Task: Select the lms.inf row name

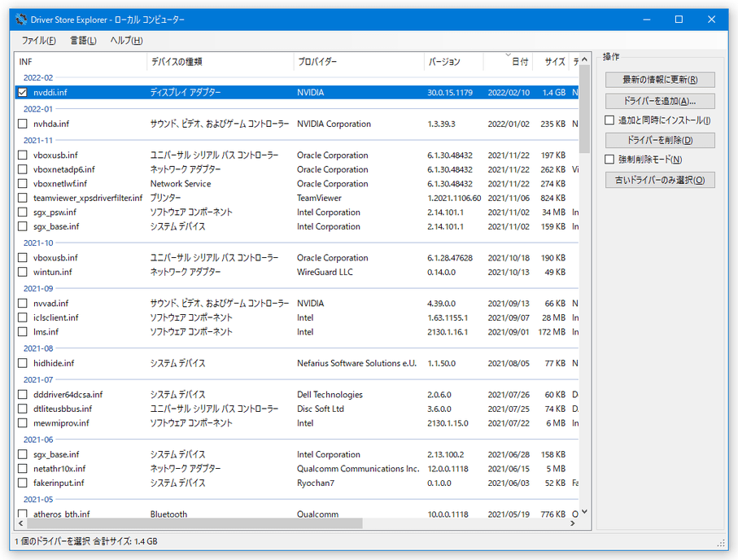Action: pyautogui.click(x=46, y=331)
